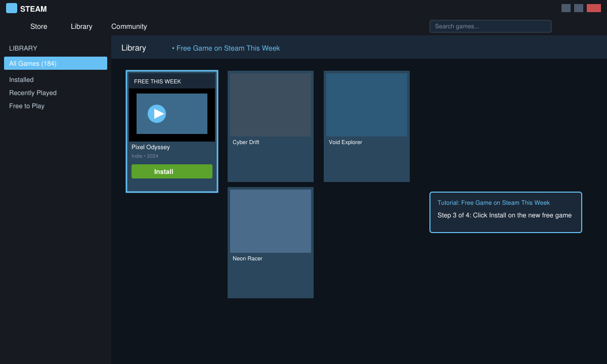
Task: Install the Pixel Odyssey game
Action: [x=172, y=171]
